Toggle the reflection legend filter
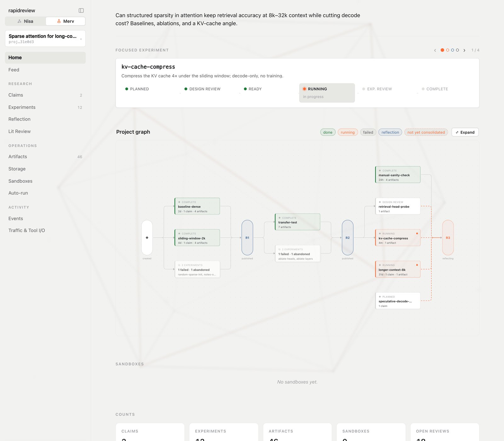504x441 pixels. [390, 132]
